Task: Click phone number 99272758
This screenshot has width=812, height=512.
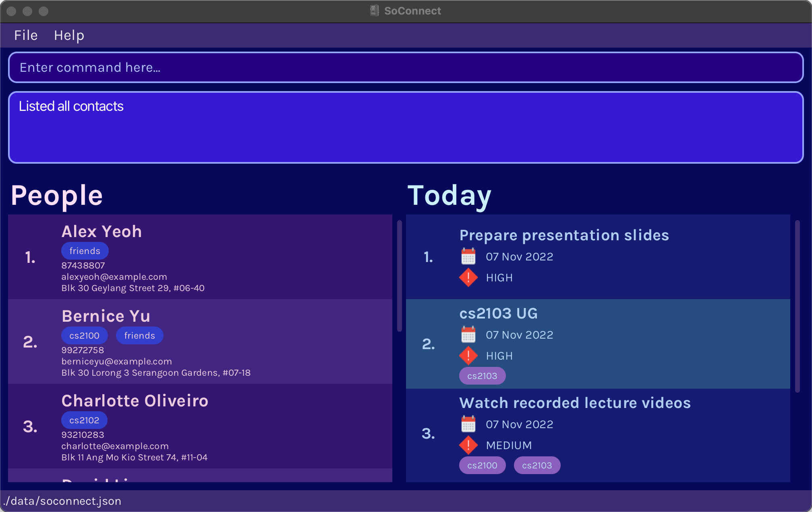Action: (x=83, y=350)
